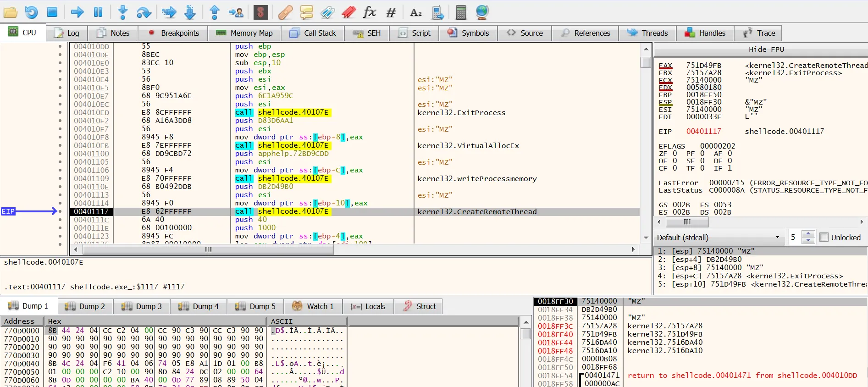Click the Step Over icon

144,12
